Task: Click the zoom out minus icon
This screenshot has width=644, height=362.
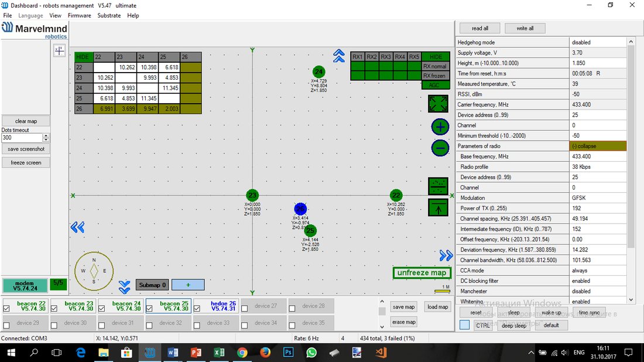Action: [440, 148]
